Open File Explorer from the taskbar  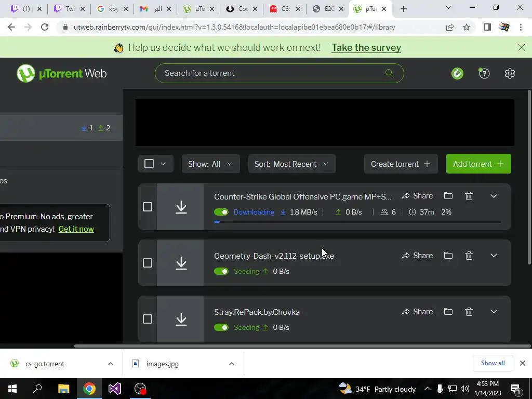(x=63, y=389)
